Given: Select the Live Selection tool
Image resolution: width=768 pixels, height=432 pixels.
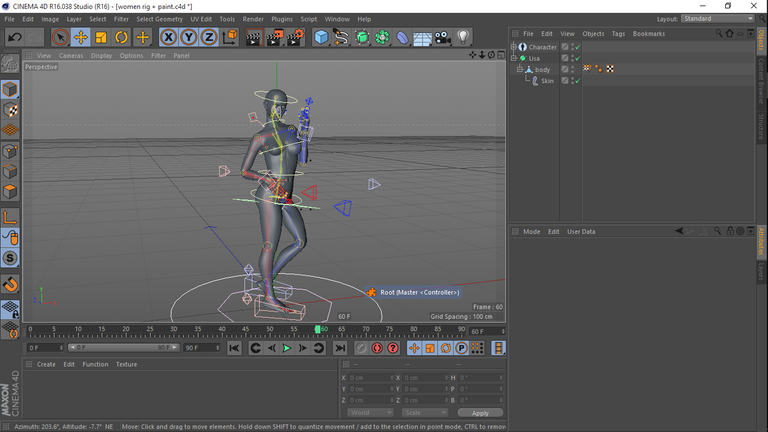Looking at the screenshot, I should coord(60,37).
